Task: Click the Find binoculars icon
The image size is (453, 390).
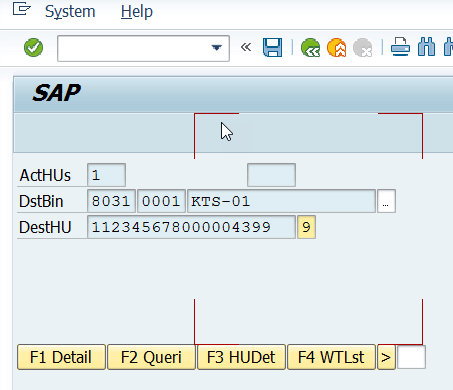Action: point(426,47)
